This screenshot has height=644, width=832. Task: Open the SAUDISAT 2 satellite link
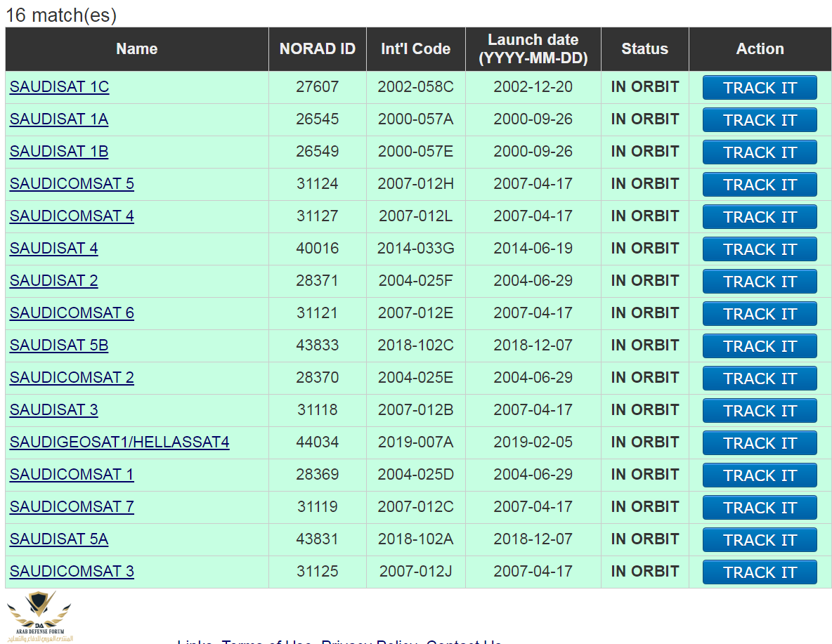tap(53, 281)
